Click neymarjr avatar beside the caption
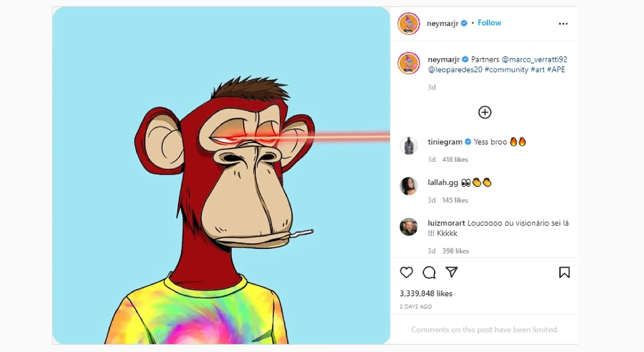This screenshot has width=644, height=352. 409,63
